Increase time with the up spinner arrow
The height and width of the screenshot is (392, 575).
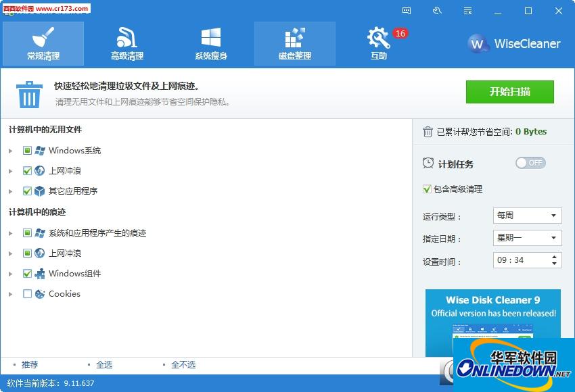pyautogui.click(x=554, y=257)
